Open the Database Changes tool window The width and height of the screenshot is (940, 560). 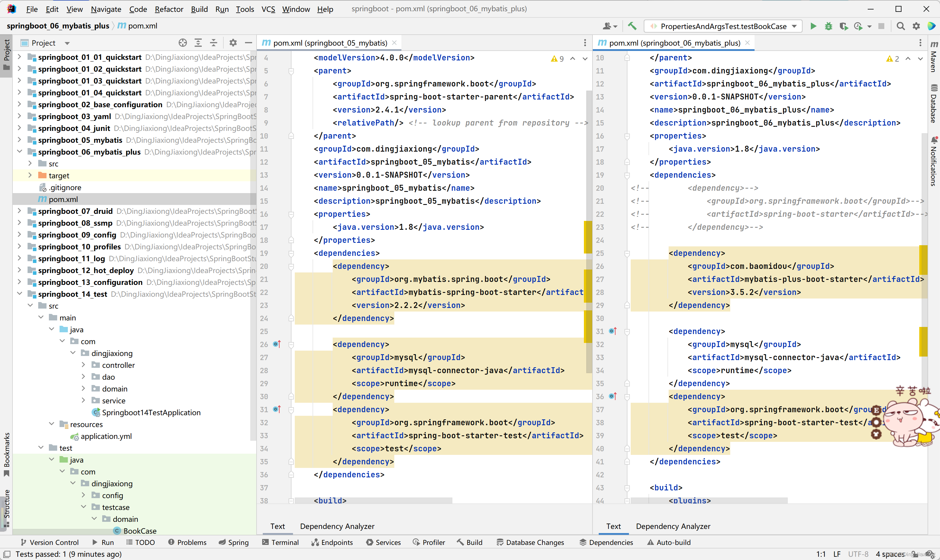530,542
